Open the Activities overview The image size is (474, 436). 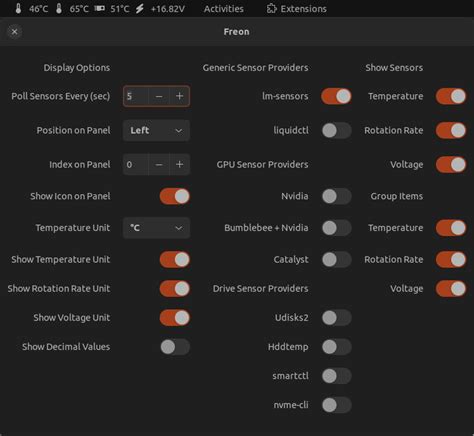point(224,9)
